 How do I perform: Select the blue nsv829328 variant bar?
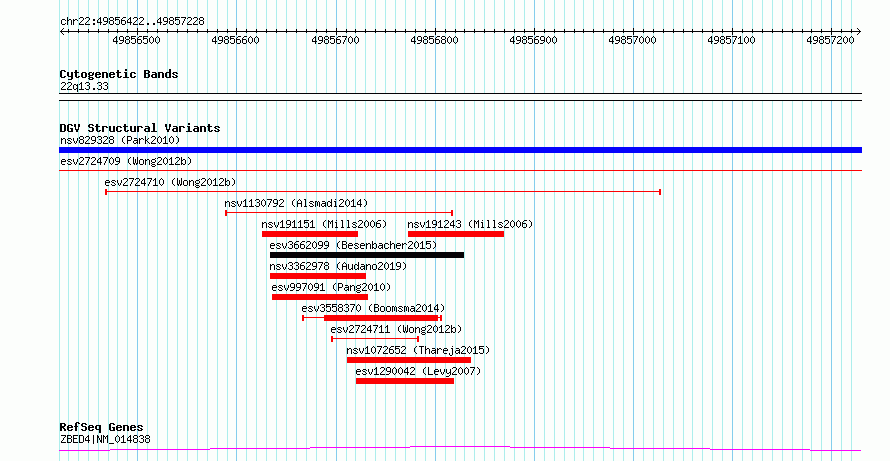(x=460, y=150)
